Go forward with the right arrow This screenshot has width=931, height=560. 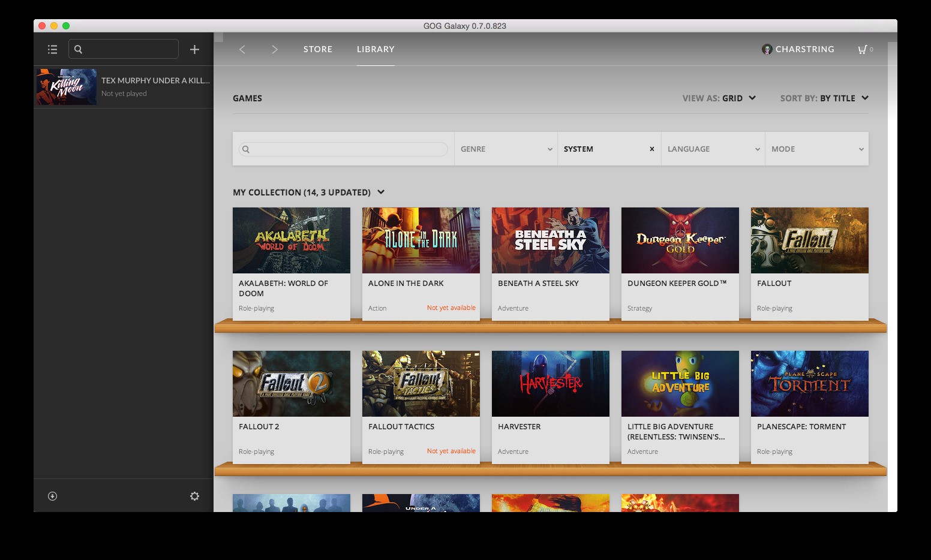pyautogui.click(x=275, y=49)
